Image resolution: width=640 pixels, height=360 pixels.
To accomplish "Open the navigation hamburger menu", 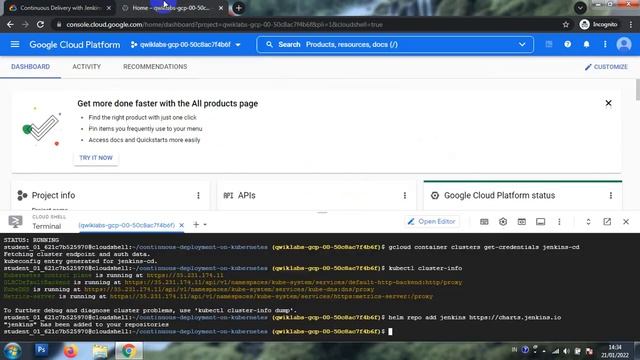I will 15,44.
